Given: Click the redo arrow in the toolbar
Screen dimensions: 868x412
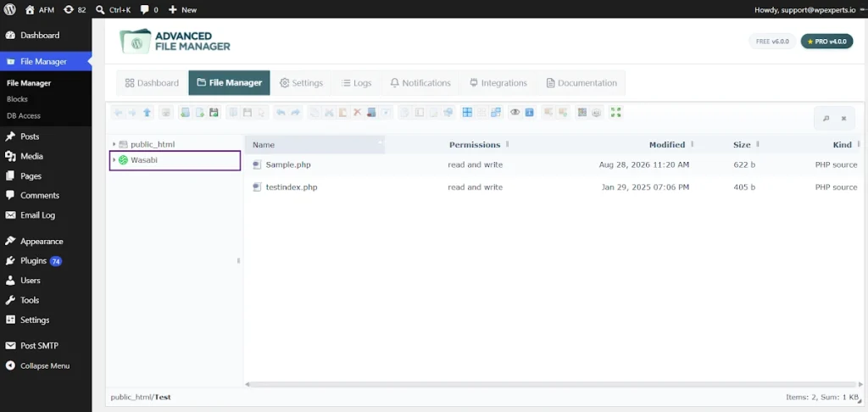Looking at the screenshot, I should click(x=296, y=113).
